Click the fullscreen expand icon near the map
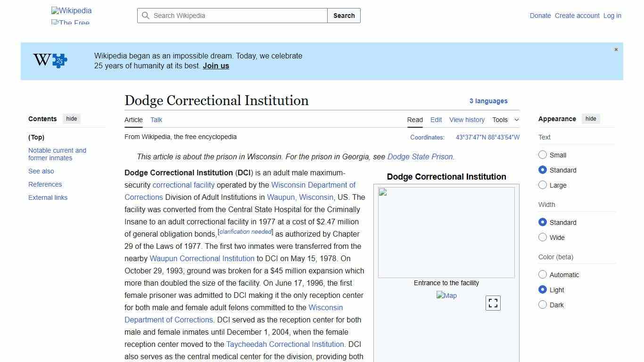The image size is (644, 362). pyautogui.click(x=493, y=303)
